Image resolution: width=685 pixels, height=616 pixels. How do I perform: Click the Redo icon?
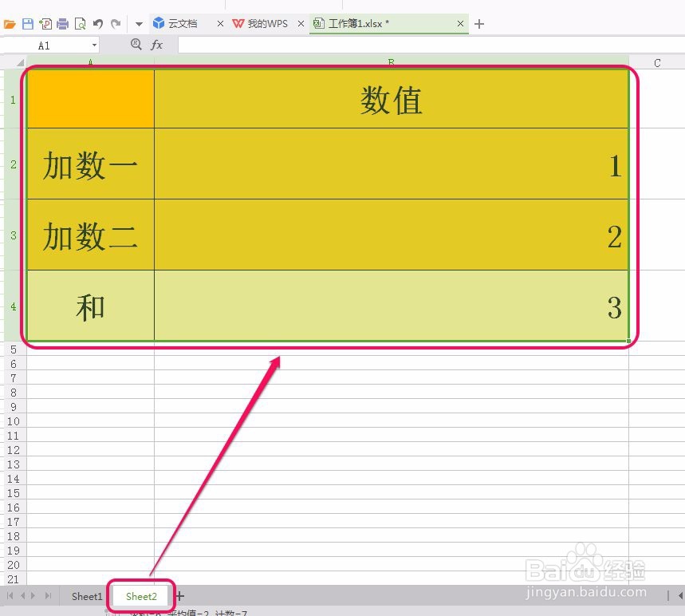click(x=115, y=23)
